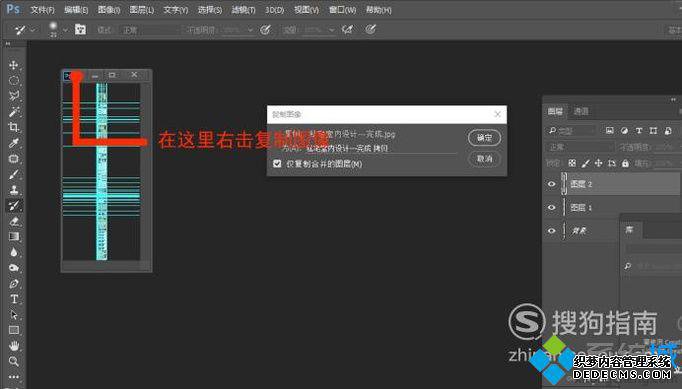Screen dimensions: 682x389
Task: Toggle lock transparent pixels
Action: [x=572, y=163]
